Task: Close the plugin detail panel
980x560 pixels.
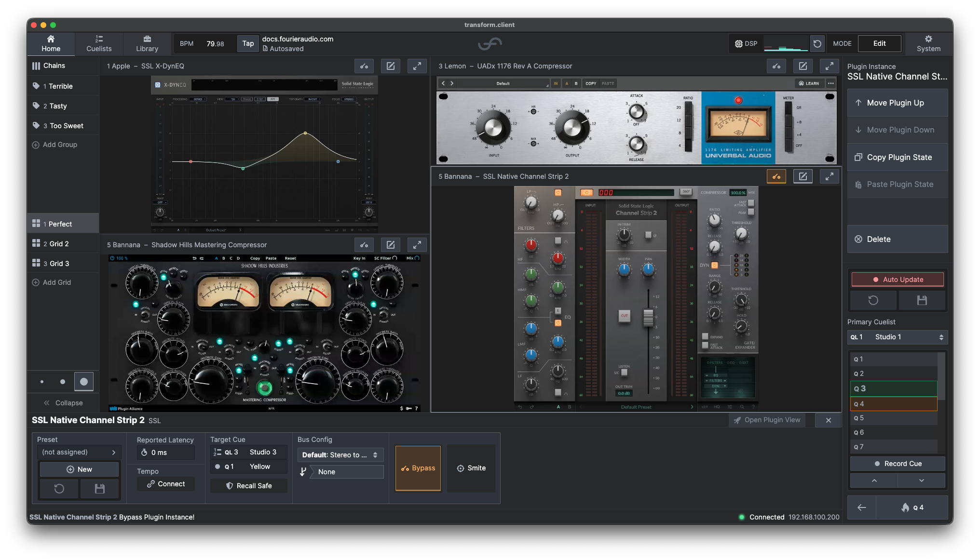Action: [828, 420]
